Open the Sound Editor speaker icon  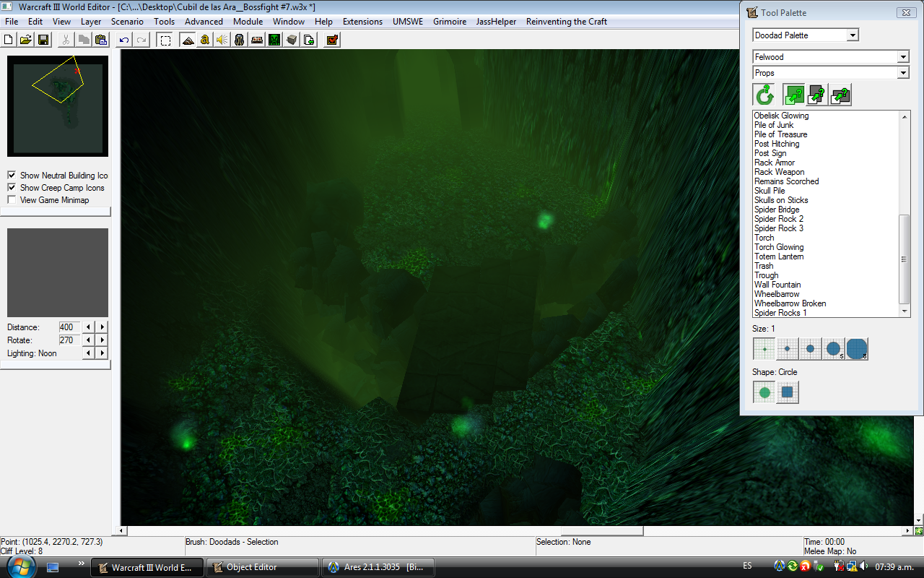222,40
